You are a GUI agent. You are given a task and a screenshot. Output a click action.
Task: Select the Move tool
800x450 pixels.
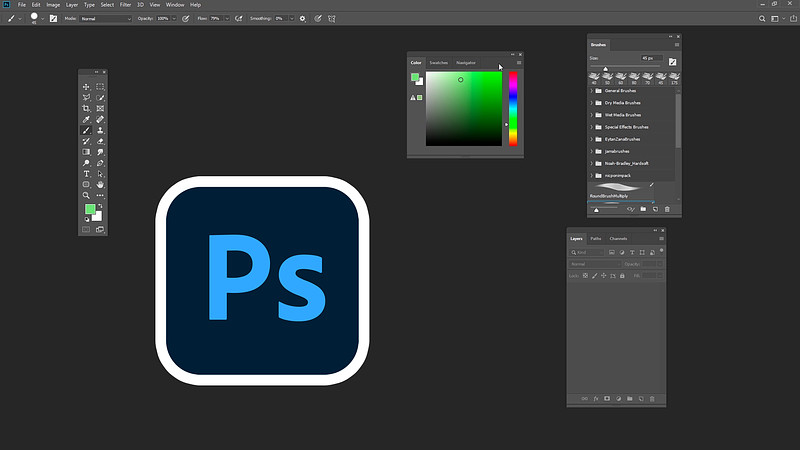tap(86, 87)
